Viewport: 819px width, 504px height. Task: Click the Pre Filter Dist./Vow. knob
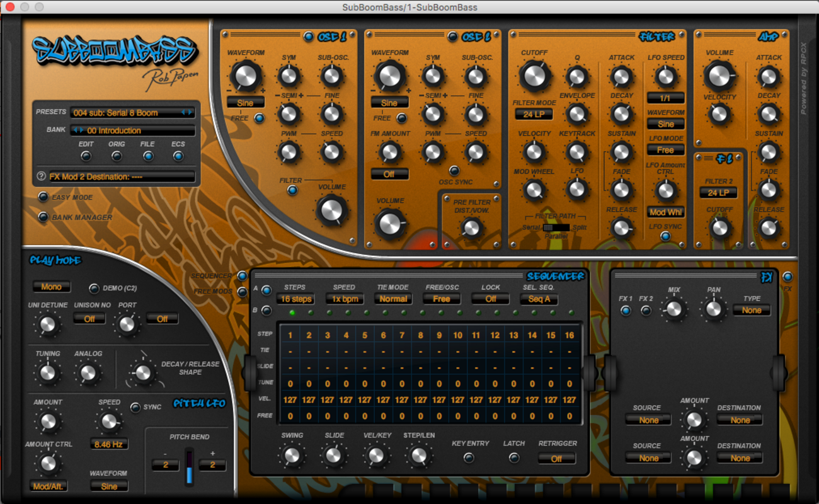coord(472,227)
